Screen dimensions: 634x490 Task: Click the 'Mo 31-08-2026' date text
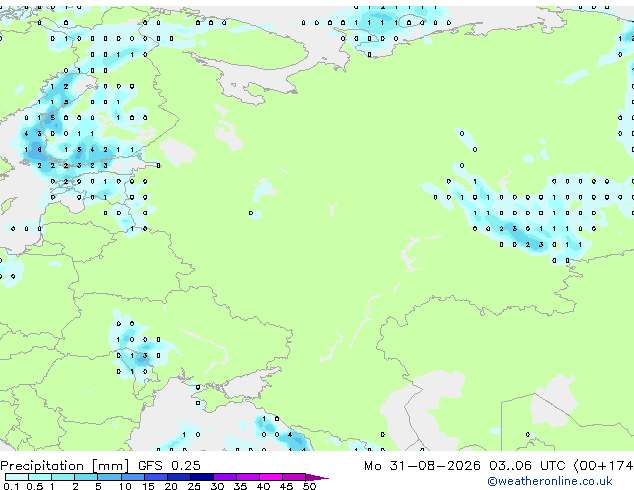[x=422, y=466]
